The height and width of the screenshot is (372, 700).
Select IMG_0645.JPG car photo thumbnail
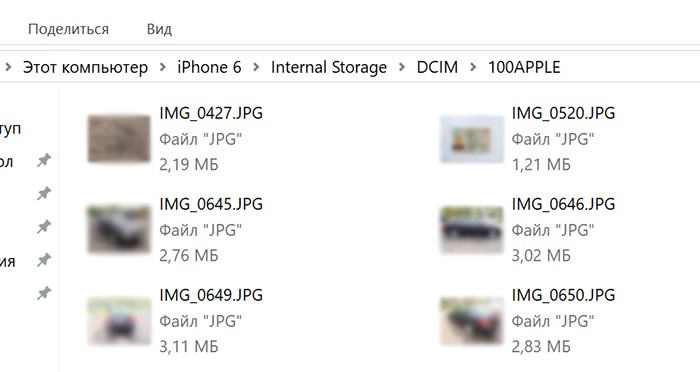(119, 229)
